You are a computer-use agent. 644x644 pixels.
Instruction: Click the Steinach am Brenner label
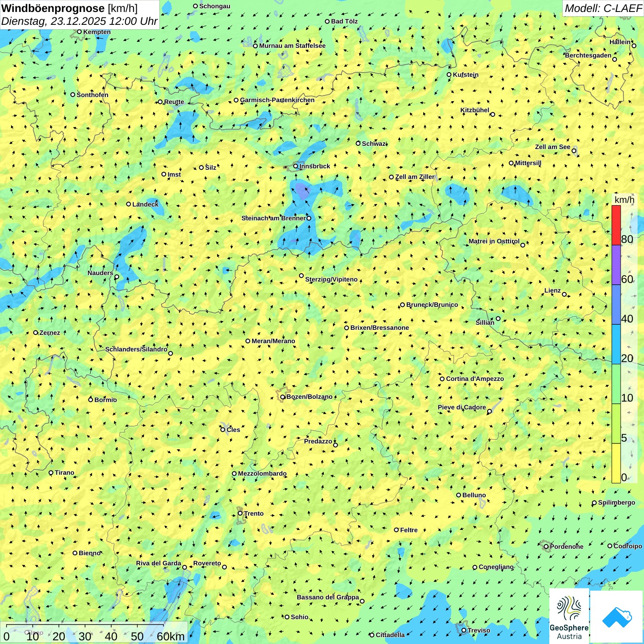tap(273, 218)
